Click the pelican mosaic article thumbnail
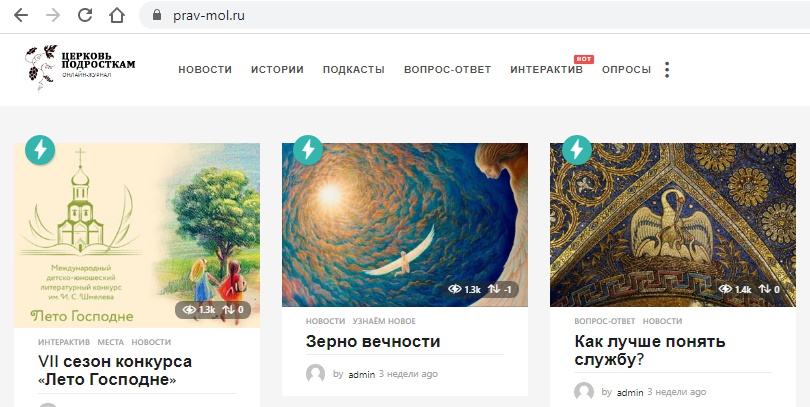Screen dimensions: 810x407 tap(673, 225)
